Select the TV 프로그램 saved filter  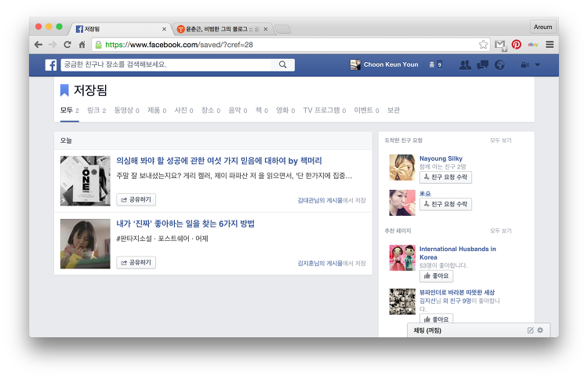tap(325, 111)
